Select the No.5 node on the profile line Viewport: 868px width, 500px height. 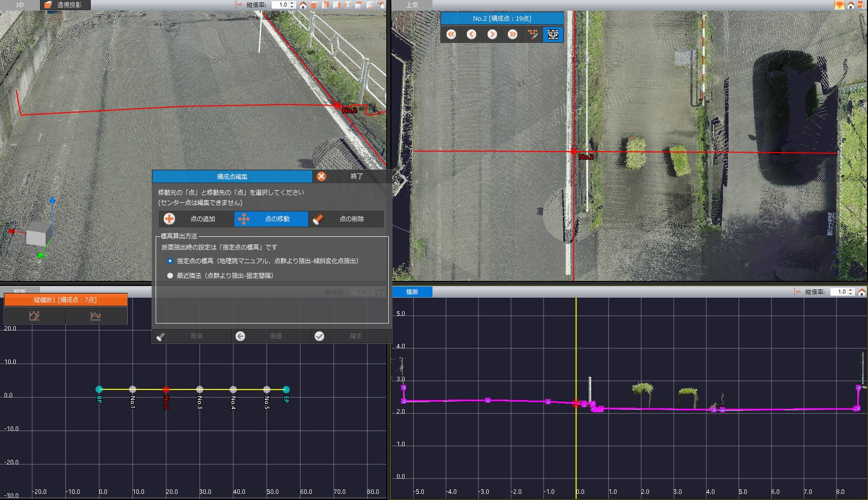coord(266,389)
